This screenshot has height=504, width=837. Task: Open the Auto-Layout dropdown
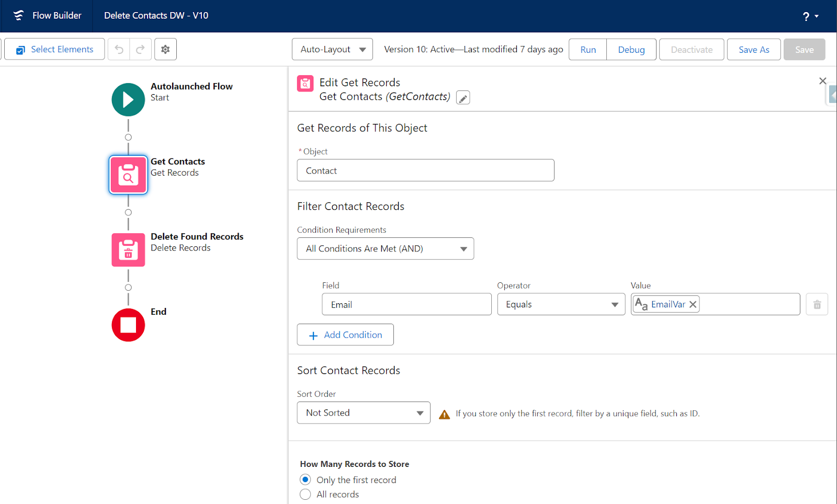tap(332, 49)
